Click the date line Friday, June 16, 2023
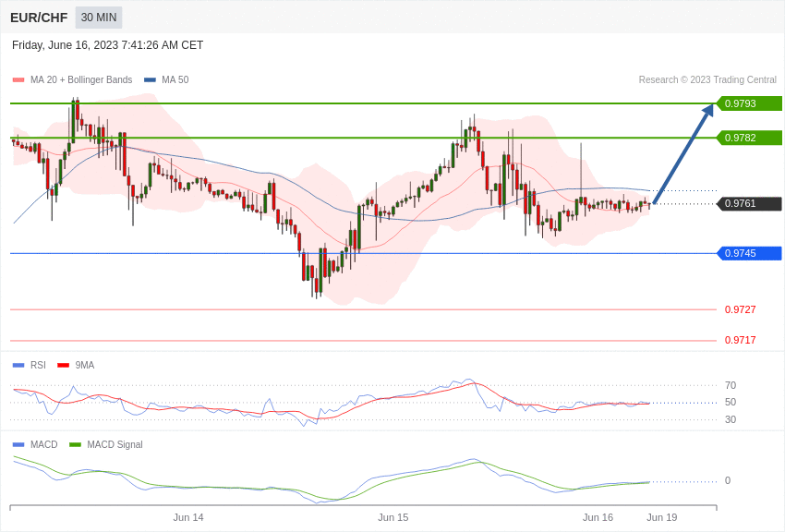 tap(107, 45)
